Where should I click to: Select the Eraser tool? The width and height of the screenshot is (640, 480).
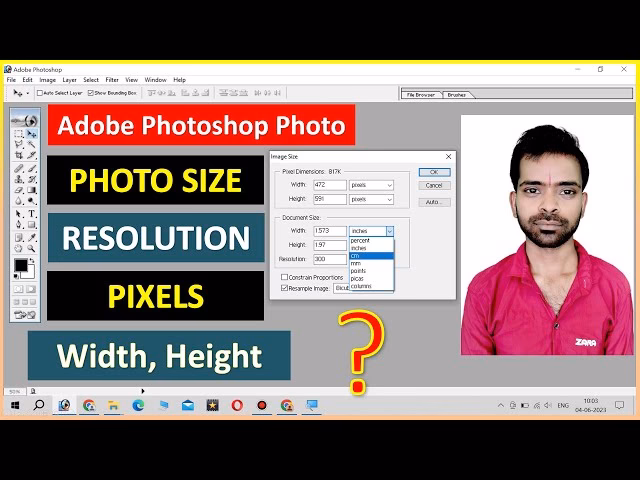click(x=19, y=190)
